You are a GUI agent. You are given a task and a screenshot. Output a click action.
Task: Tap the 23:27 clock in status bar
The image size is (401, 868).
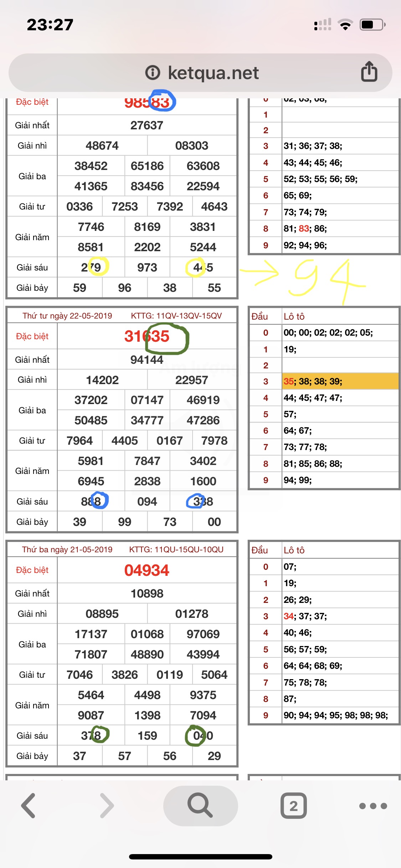click(x=50, y=25)
